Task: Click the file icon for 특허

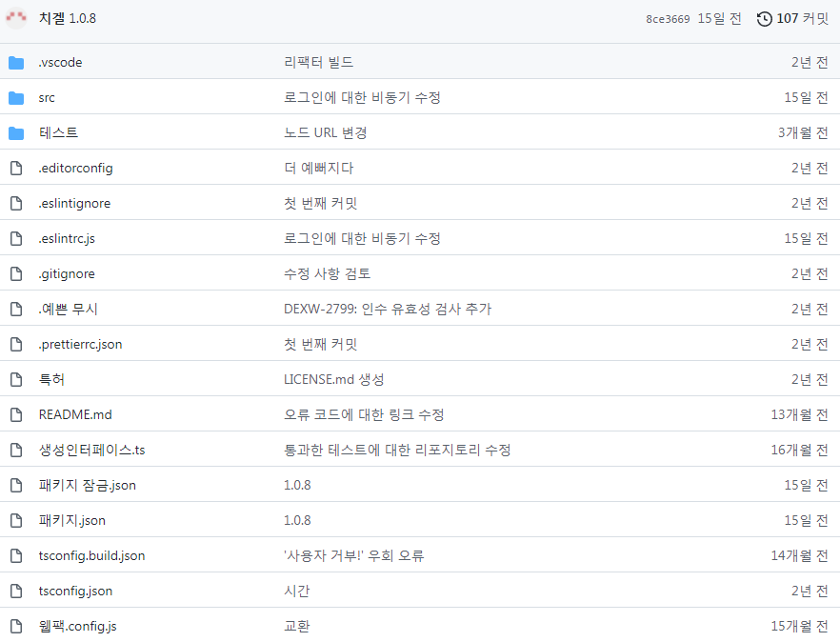Action: 16,380
